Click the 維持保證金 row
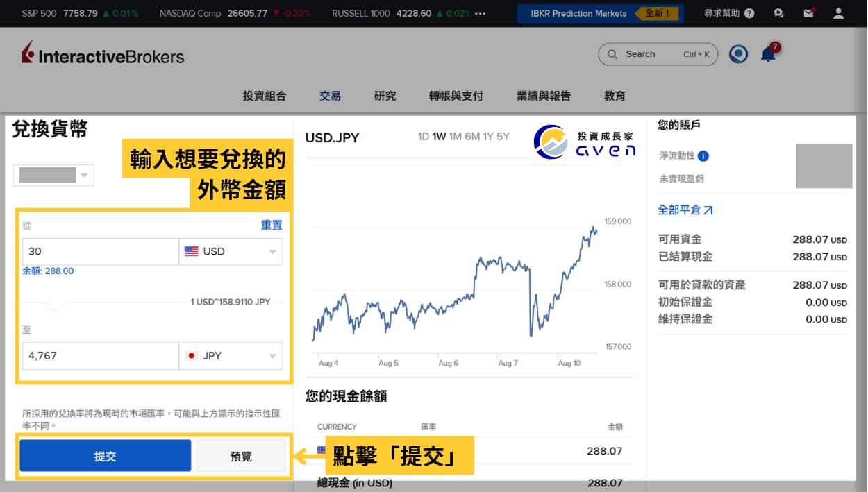 coord(753,319)
